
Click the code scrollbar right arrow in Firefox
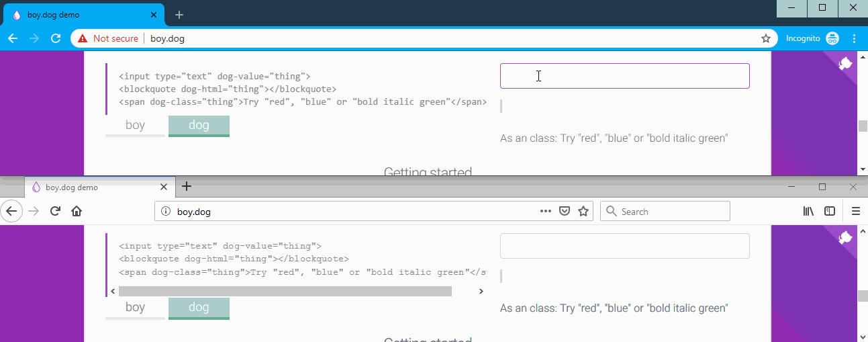pos(481,291)
